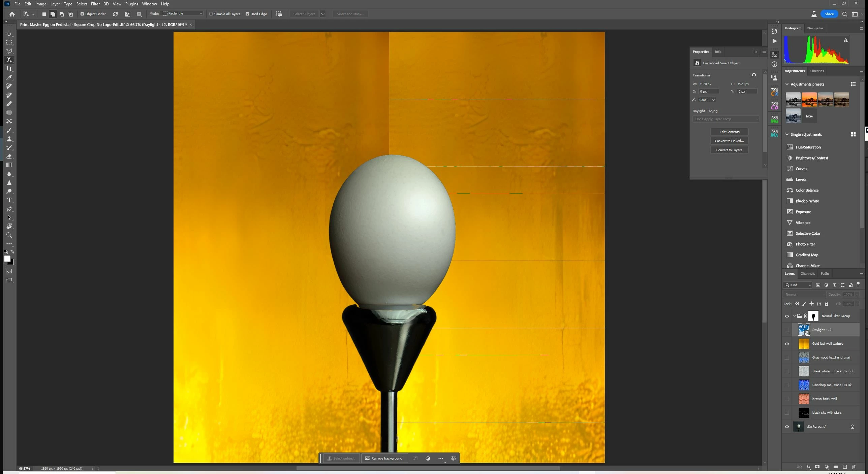Screen dimensions: 868x474
Task: Select the Eyedropper tool
Action: tap(9, 77)
